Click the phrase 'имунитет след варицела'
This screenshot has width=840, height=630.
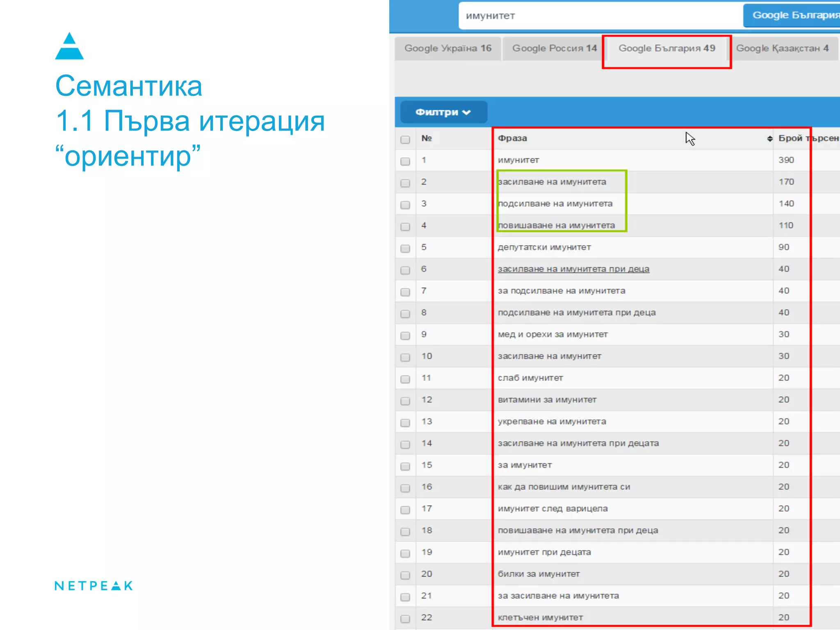click(552, 509)
